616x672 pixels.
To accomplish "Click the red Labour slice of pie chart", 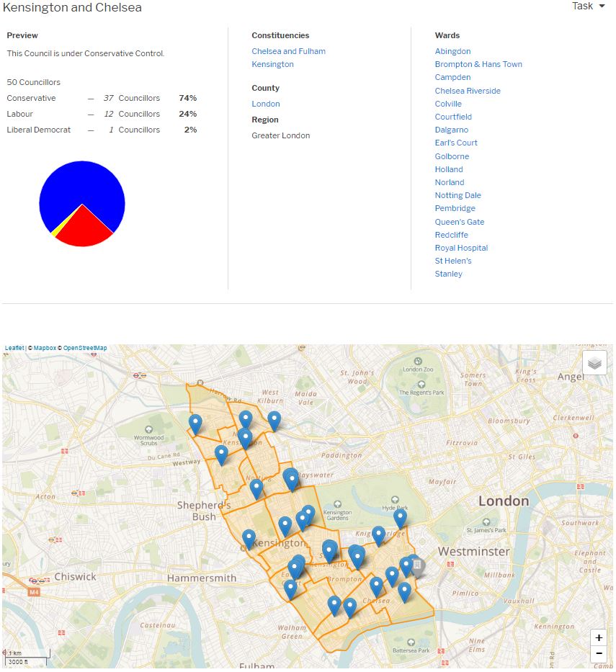I will click(85, 229).
